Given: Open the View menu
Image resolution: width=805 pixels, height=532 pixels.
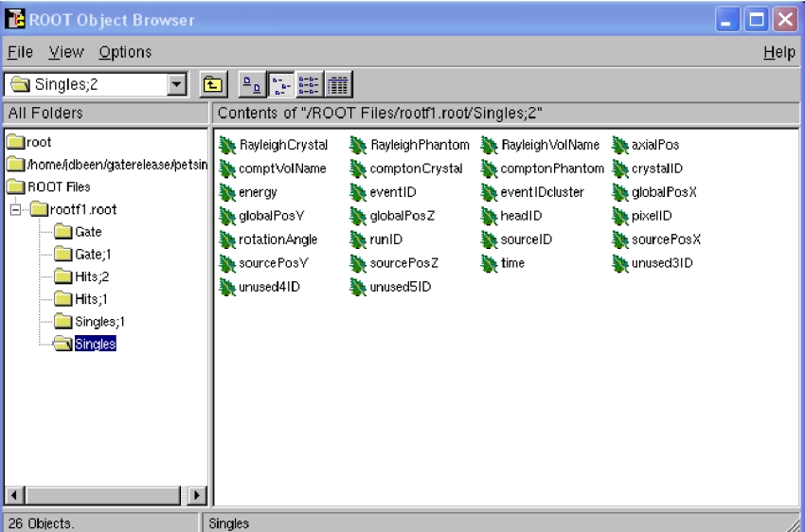Looking at the screenshot, I should click(x=66, y=52).
